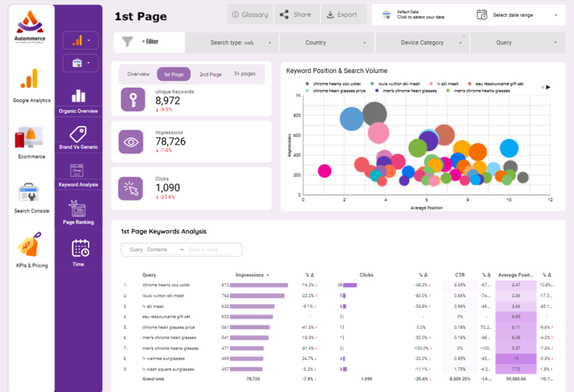Open Time calendar icon
The width and height of the screenshot is (574, 392).
click(81, 248)
